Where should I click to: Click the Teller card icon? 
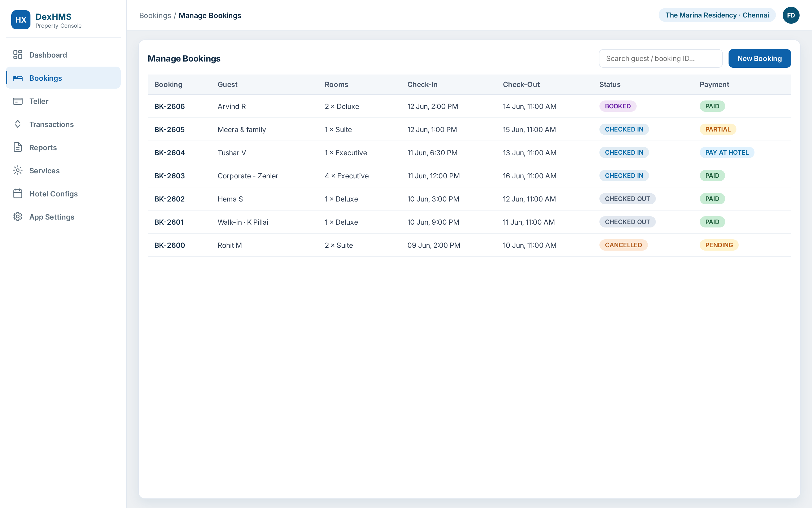click(18, 101)
